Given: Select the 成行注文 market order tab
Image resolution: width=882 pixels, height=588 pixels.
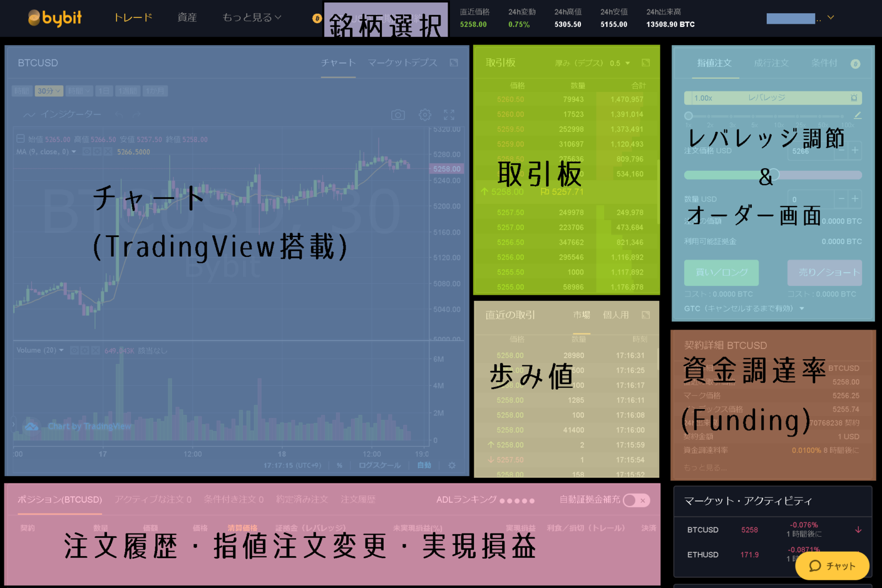Looking at the screenshot, I should click(771, 63).
